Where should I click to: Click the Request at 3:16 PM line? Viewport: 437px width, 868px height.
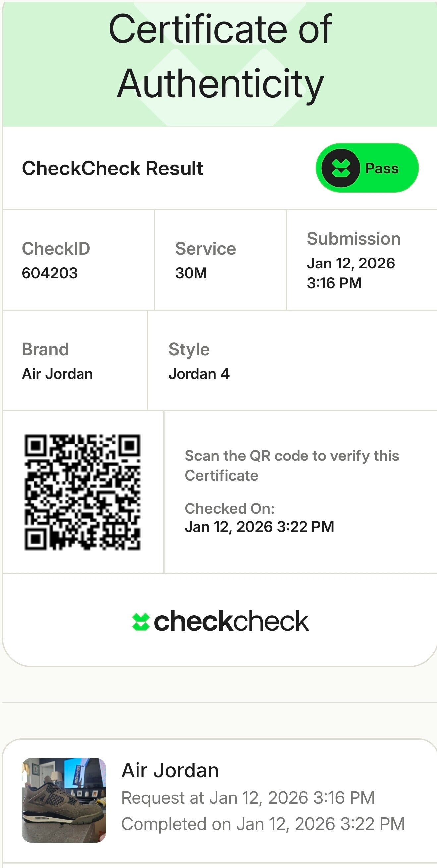pos(248,797)
